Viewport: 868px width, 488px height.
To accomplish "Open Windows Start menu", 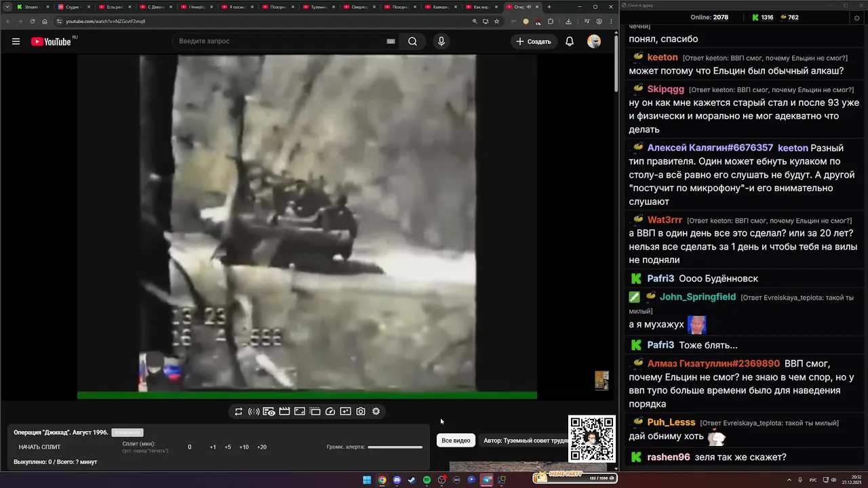I will 367,480.
